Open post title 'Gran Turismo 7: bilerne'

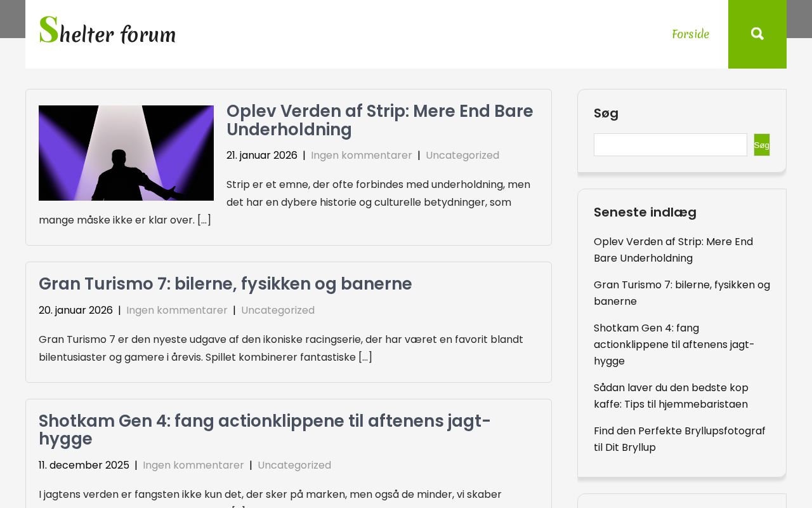[225, 284]
